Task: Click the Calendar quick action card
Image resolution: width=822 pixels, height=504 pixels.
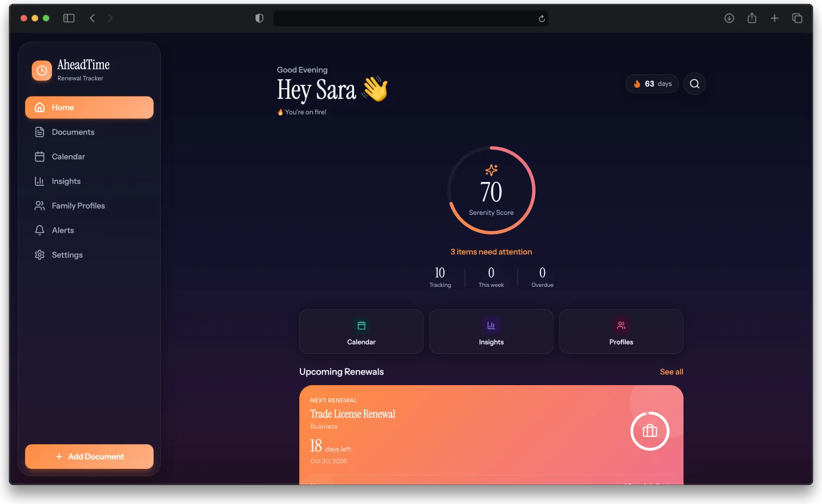Action: tap(361, 332)
